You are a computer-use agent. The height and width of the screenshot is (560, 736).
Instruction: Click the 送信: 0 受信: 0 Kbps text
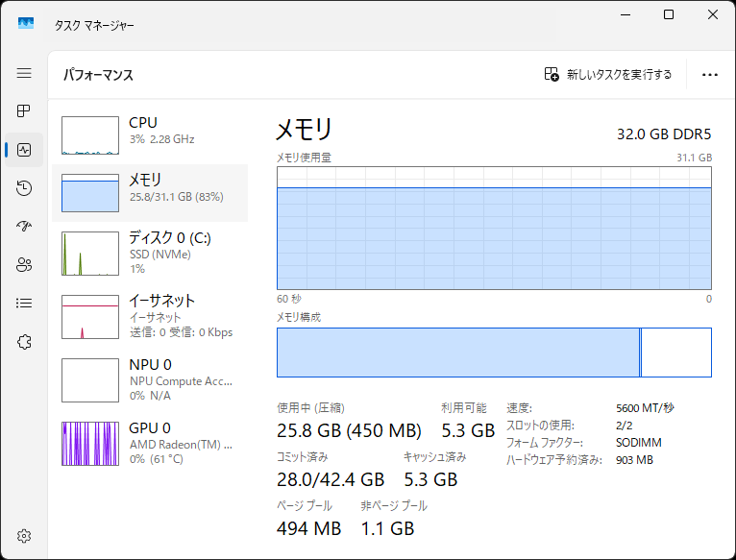pos(182,332)
